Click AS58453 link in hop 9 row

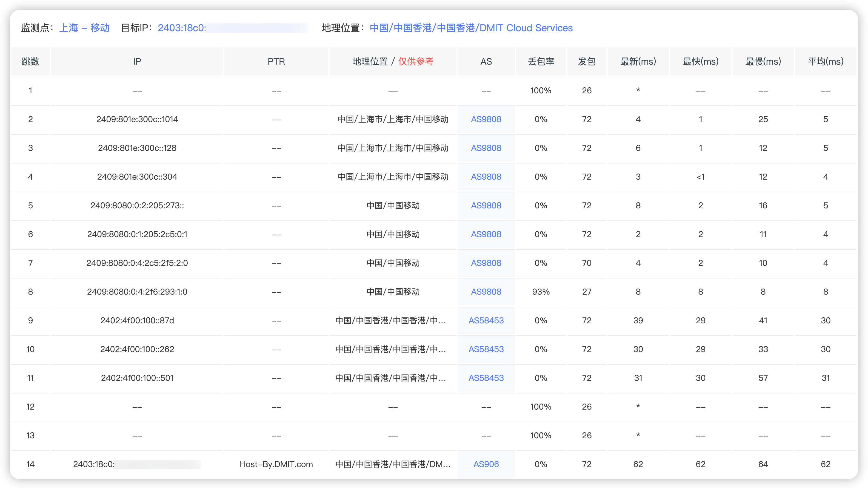(486, 320)
